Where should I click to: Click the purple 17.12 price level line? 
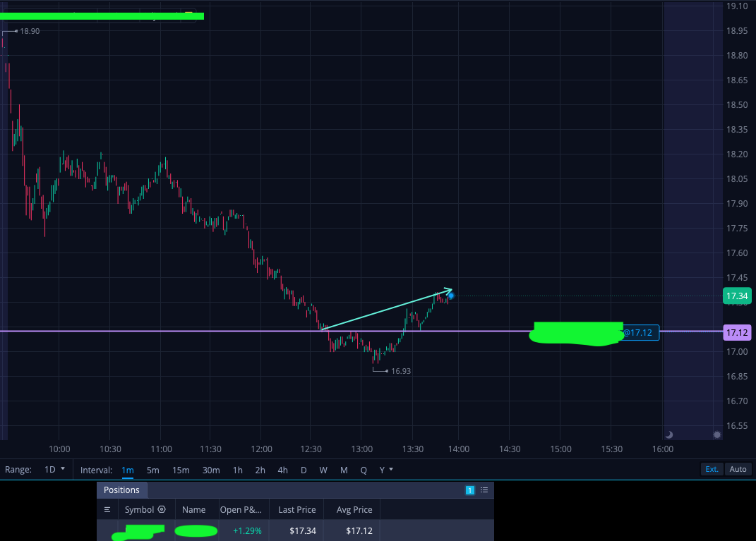coord(265,331)
